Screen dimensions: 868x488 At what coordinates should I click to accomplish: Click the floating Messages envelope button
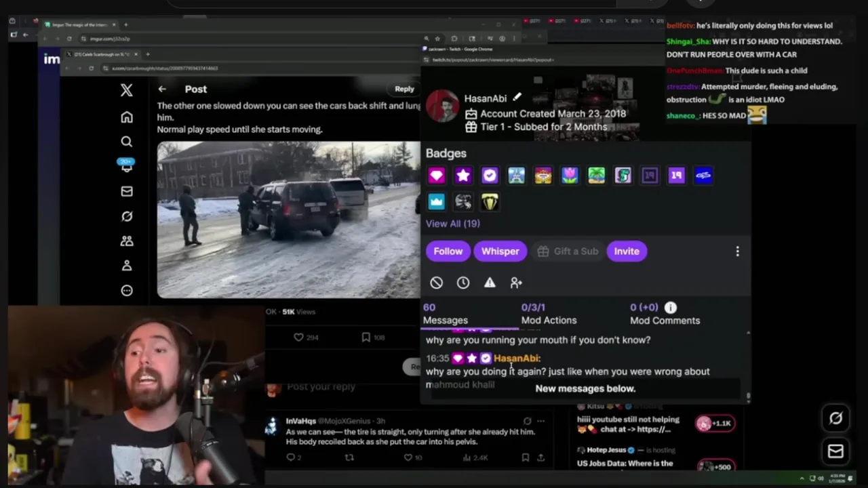[835, 451]
